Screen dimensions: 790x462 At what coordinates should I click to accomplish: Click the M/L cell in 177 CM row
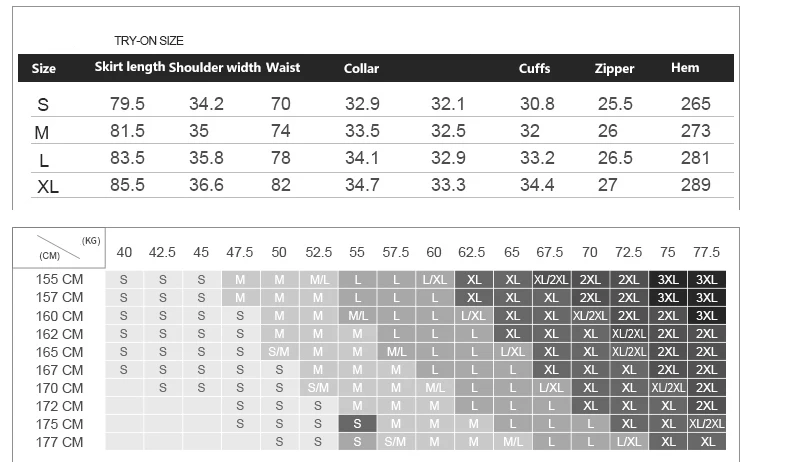tap(512, 442)
